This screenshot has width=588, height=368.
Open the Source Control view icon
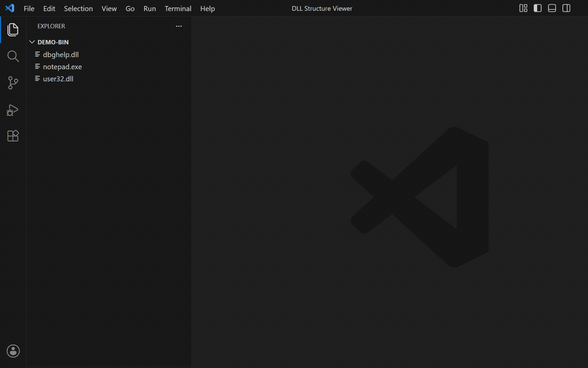click(13, 83)
